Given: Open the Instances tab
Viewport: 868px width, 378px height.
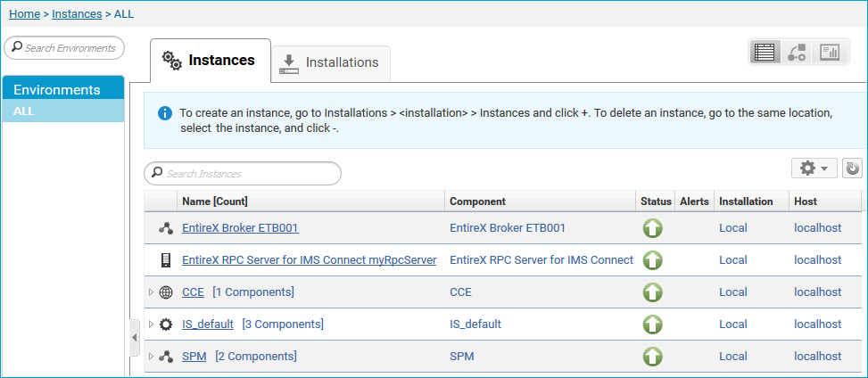Looking at the screenshot, I should pos(211,61).
